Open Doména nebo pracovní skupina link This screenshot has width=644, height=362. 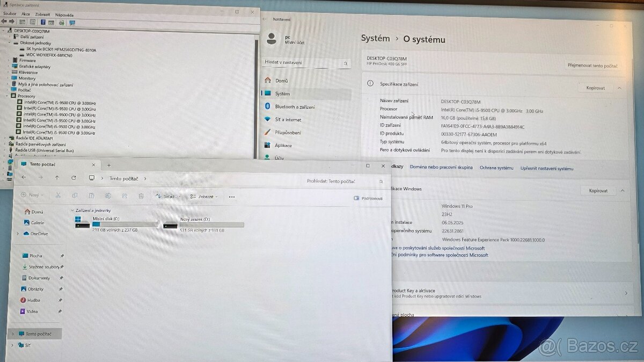tap(441, 168)
